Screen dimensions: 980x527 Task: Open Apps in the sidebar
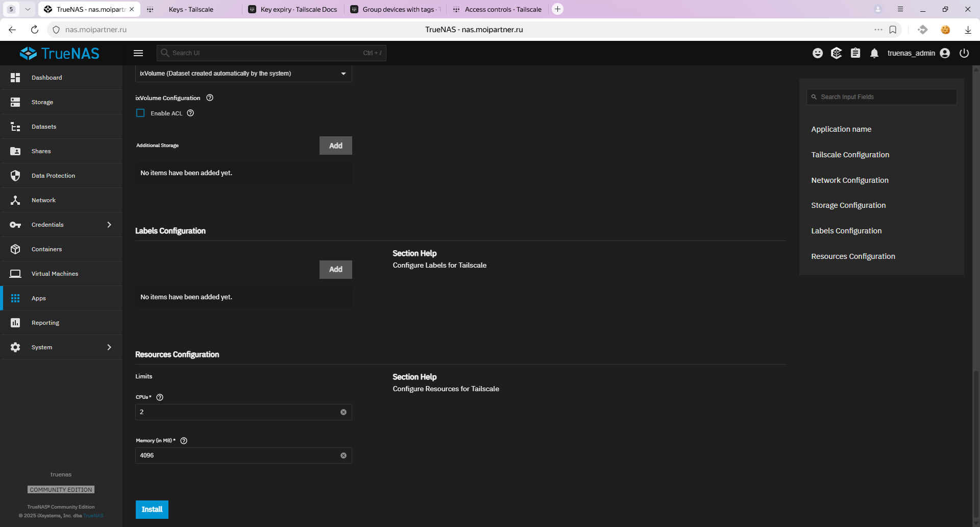point(39,298)
